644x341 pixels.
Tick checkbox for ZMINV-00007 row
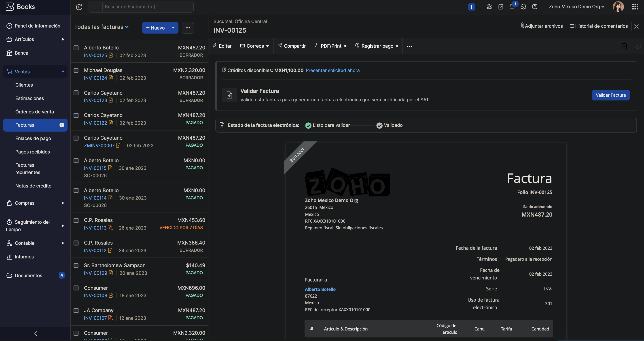pos(76,138)
